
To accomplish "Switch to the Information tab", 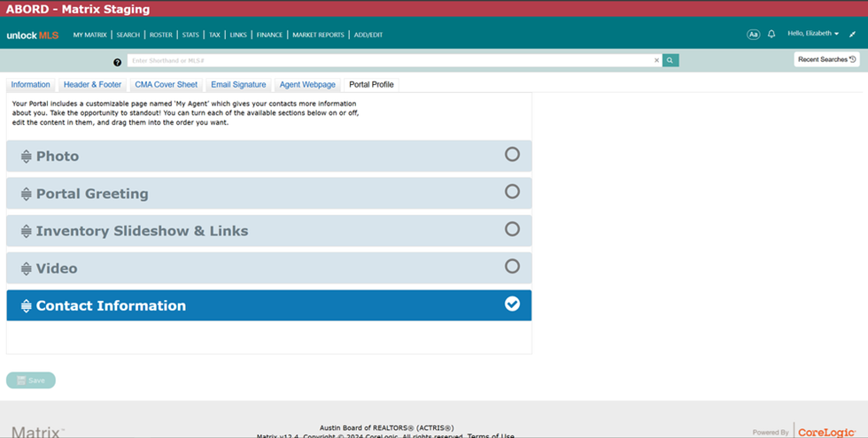I will [30, 85].
